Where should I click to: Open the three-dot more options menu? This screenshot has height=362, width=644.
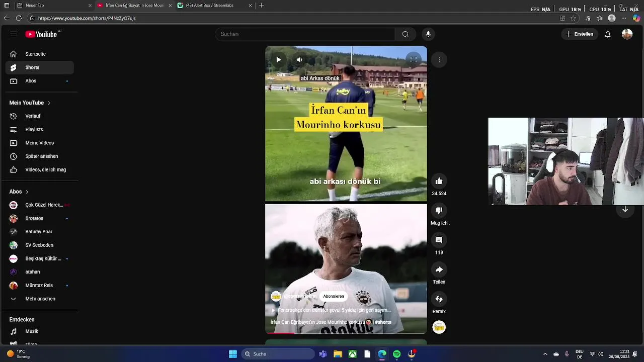click(439, 60)
